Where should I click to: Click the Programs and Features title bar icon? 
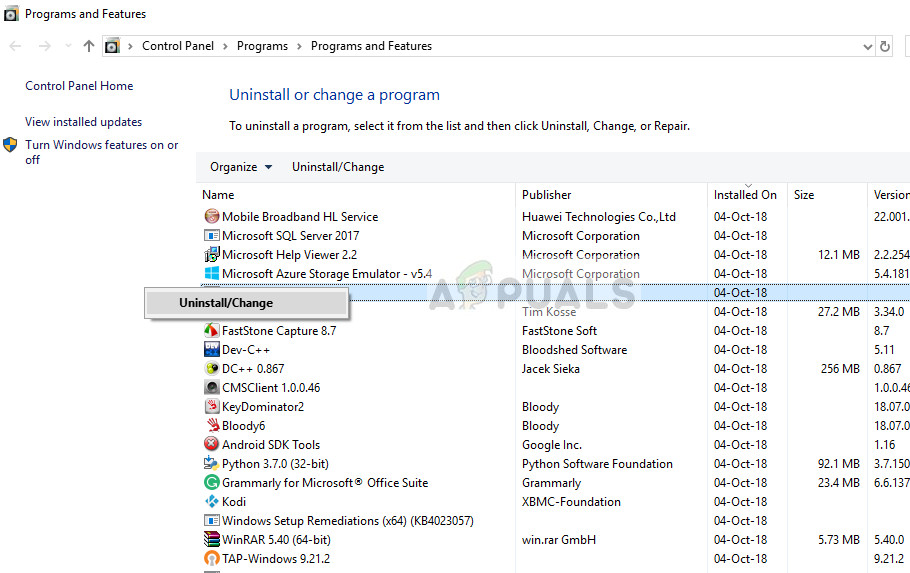point(10,14)
